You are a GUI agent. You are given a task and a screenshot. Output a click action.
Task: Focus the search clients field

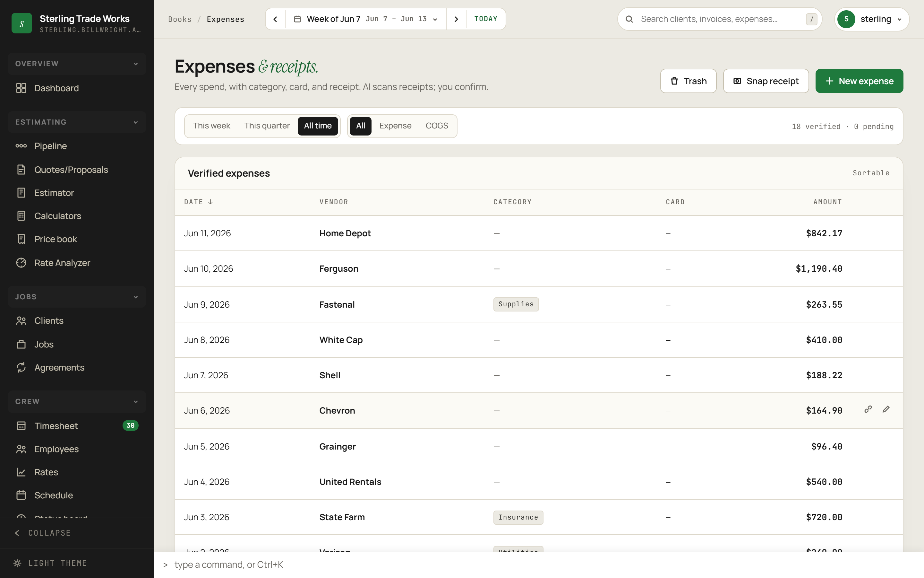[720, 19]
